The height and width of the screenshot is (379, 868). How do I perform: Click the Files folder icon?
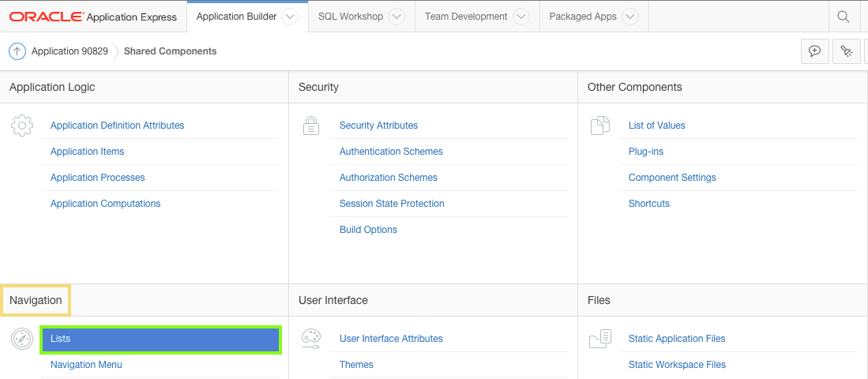pos(600,339)
